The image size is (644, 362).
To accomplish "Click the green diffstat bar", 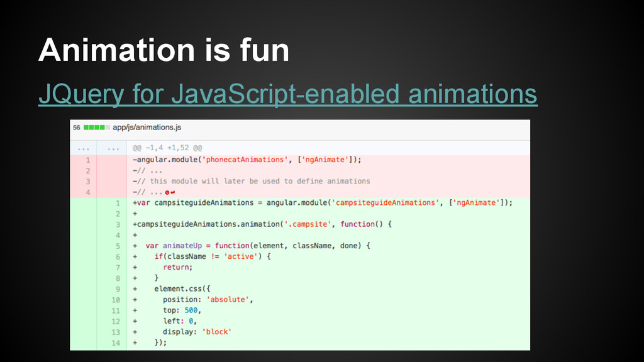I will (96, 127).
